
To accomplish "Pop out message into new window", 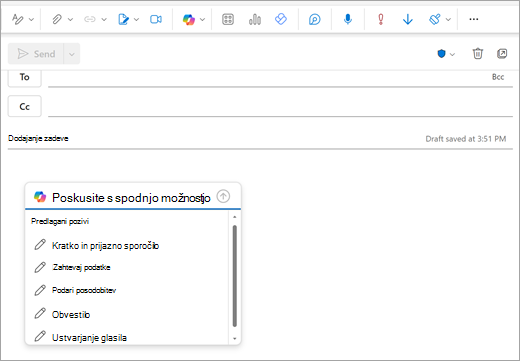I will pyautogui.click(x=502, y=53).
